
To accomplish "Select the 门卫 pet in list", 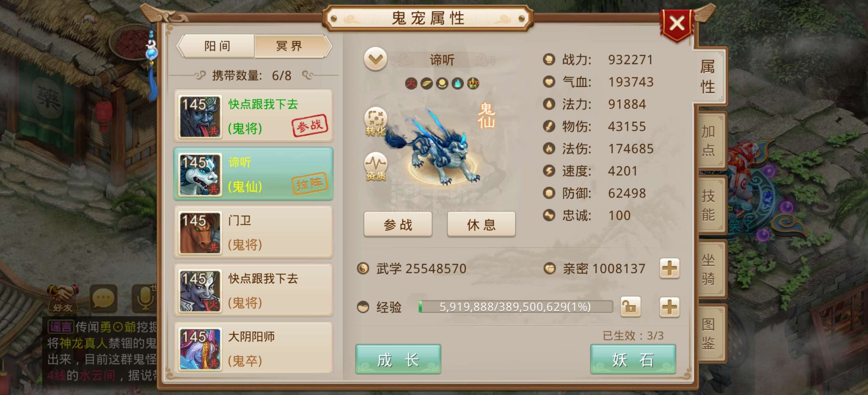I will 253,232.
